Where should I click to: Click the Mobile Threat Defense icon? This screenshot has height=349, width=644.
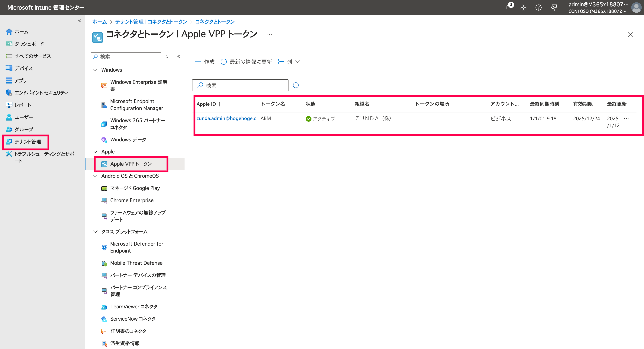(x=104, y=263)
